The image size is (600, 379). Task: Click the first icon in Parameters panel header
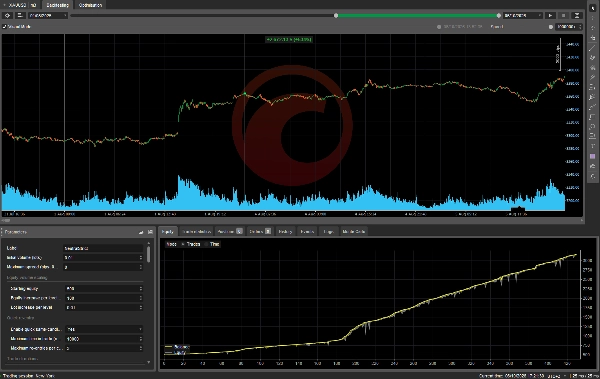(x=141, y=232)
